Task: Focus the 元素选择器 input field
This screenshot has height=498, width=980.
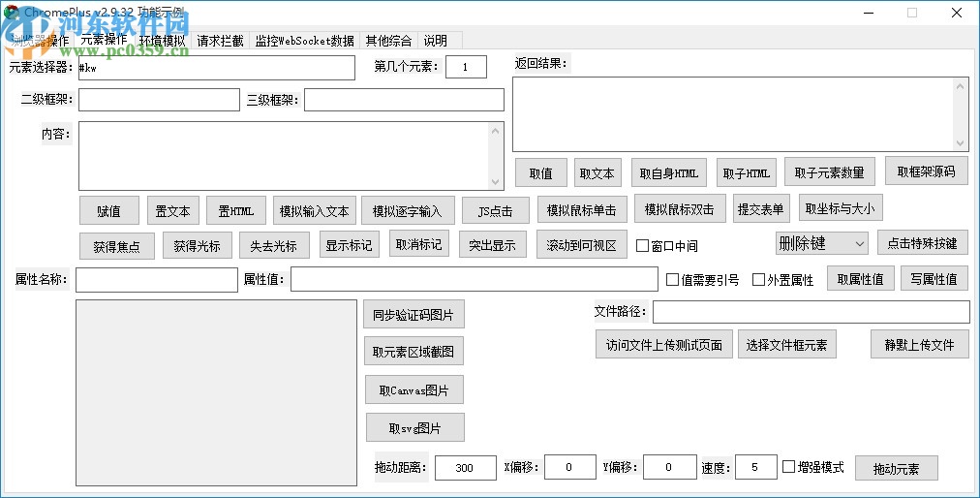Action: 217,68
